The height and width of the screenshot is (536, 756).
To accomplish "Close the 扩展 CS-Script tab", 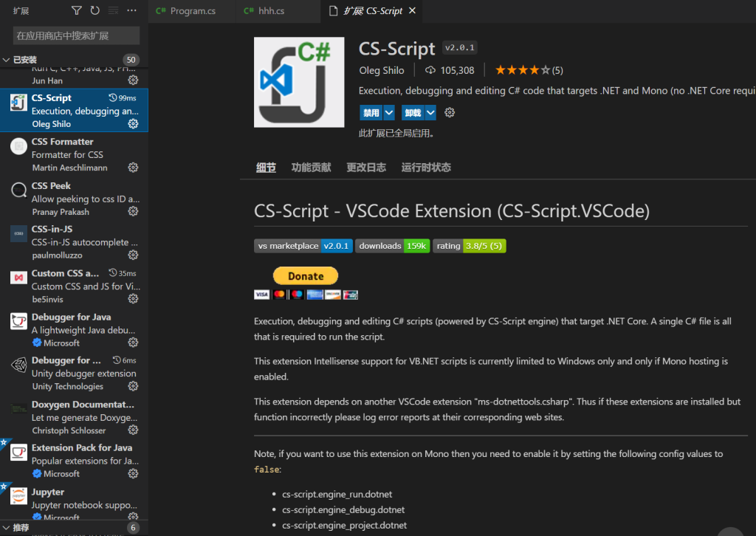I will click(412, 10).
